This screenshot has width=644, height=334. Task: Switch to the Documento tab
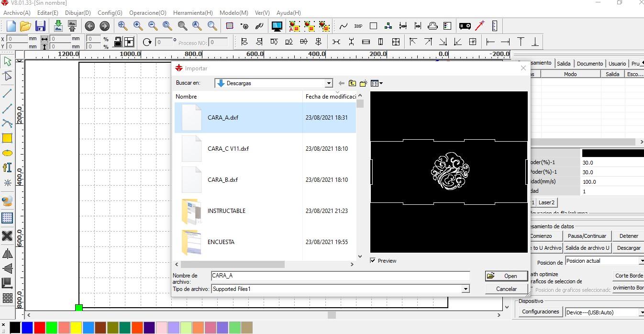click(589, 64)
